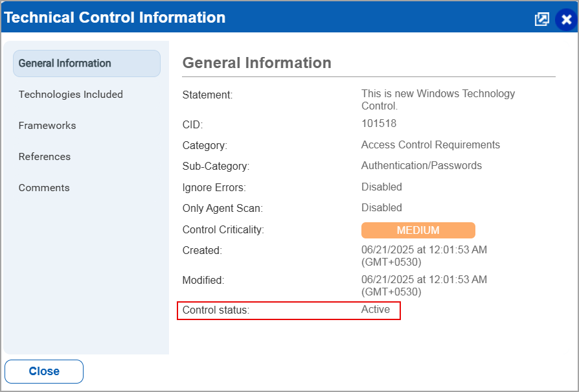Click the Modified timestamp value
Image resolution: width=579 pixels, height=392 pixels.
pos(424,286)
